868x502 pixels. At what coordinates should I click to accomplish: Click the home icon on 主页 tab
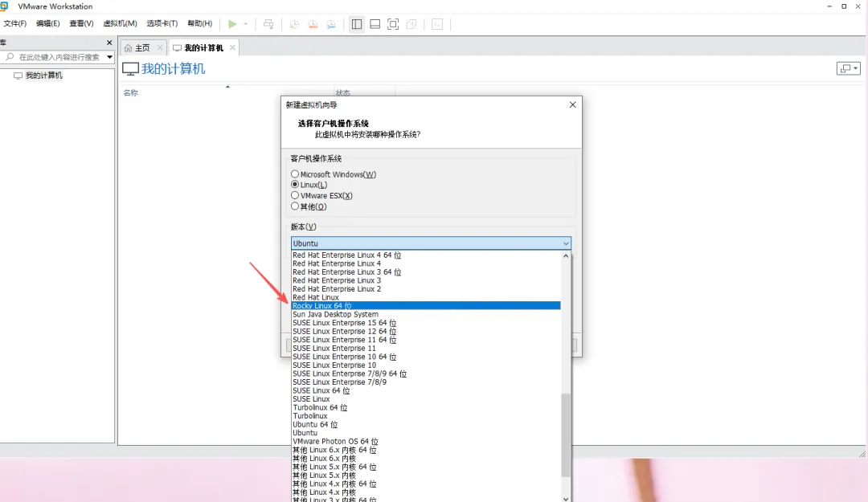tap(128, 48)
